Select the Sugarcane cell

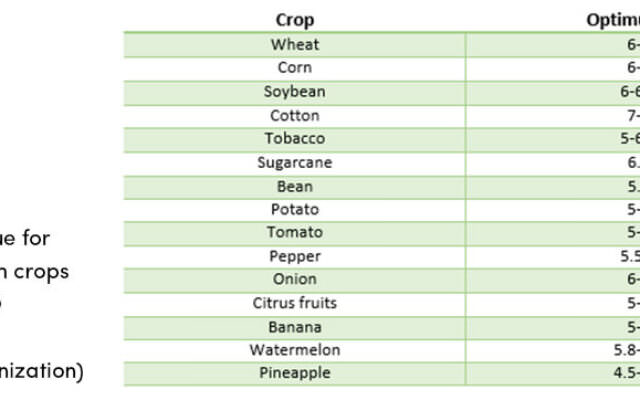point(295,162)
